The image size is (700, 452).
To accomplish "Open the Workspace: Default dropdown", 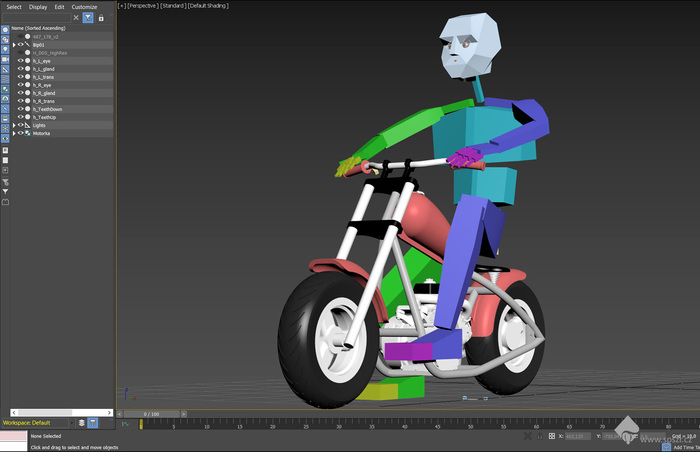I will pyautogui.click(x=38, y=423).
